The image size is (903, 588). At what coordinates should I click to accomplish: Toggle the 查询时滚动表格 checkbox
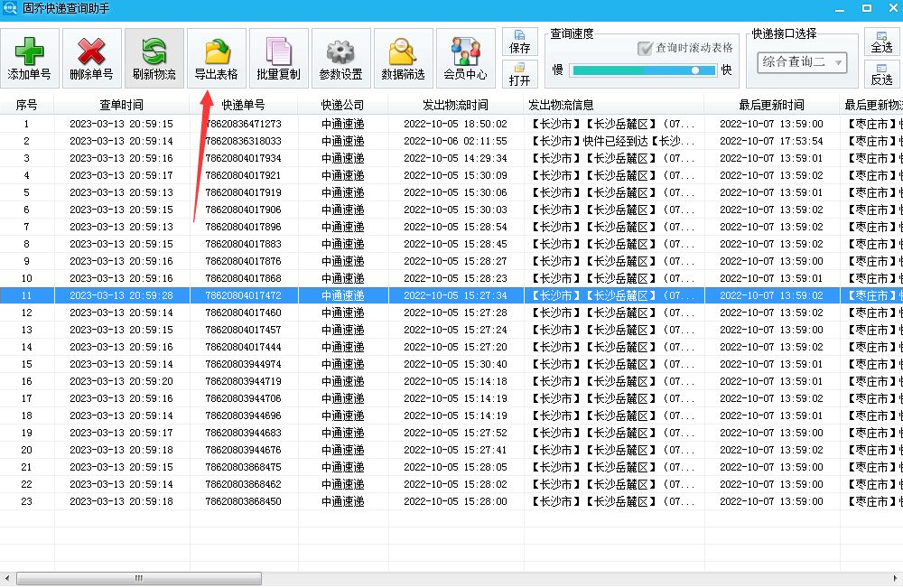point(645,48)
